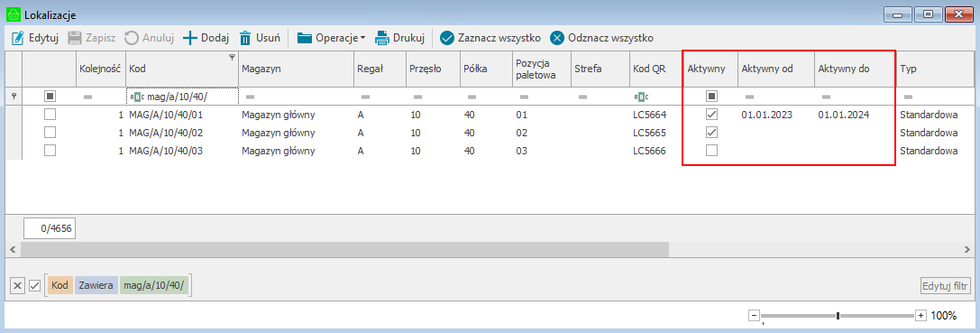Click the Edytuj pencil toolbar button
The height and width of the screenshot is (333, 980).
click(x=35, y=38)
